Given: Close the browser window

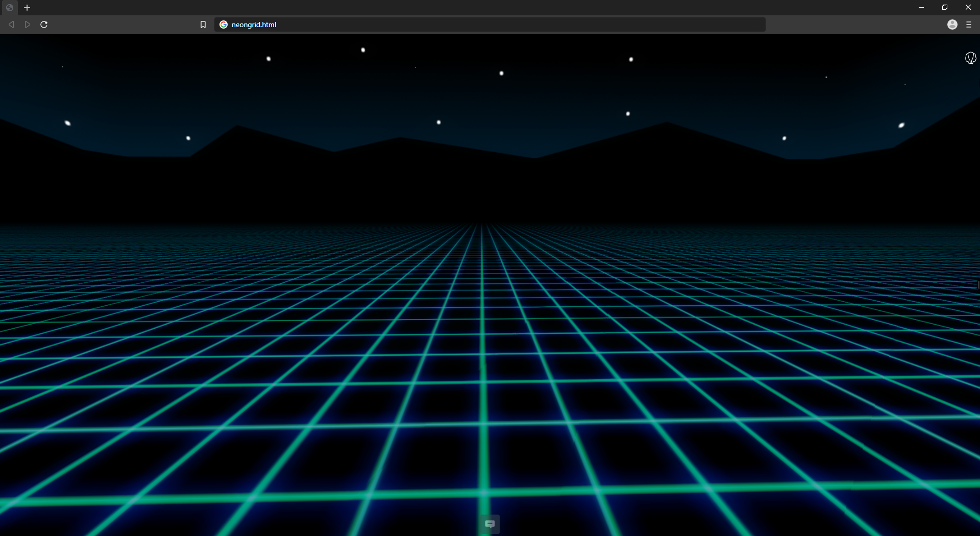Looking at the screenshot, I should pyautogui.click(x=968, y=8).
